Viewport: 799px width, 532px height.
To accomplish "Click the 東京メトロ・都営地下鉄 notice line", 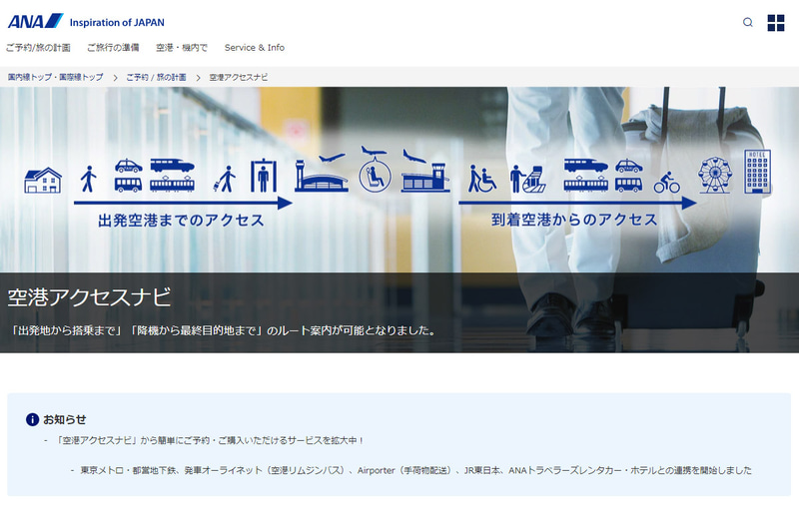I will [415, 470].
